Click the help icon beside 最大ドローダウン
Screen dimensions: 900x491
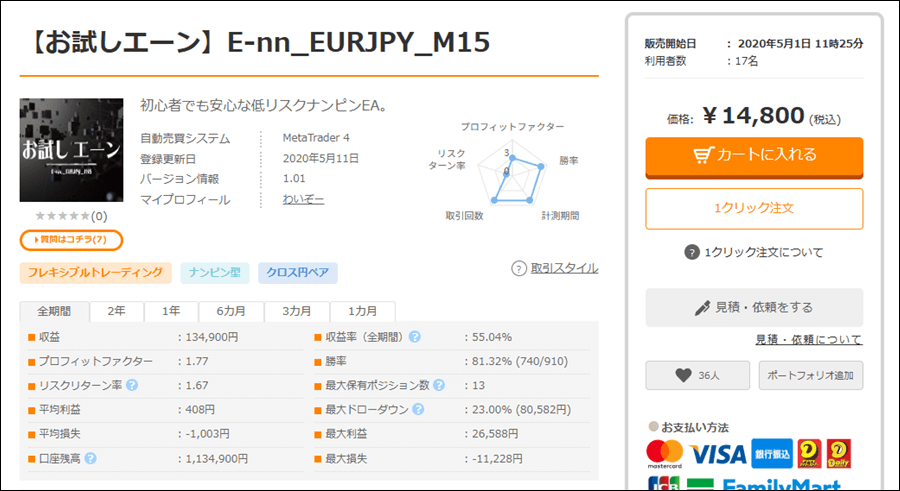pyautogui.click(x=418, y=409)
